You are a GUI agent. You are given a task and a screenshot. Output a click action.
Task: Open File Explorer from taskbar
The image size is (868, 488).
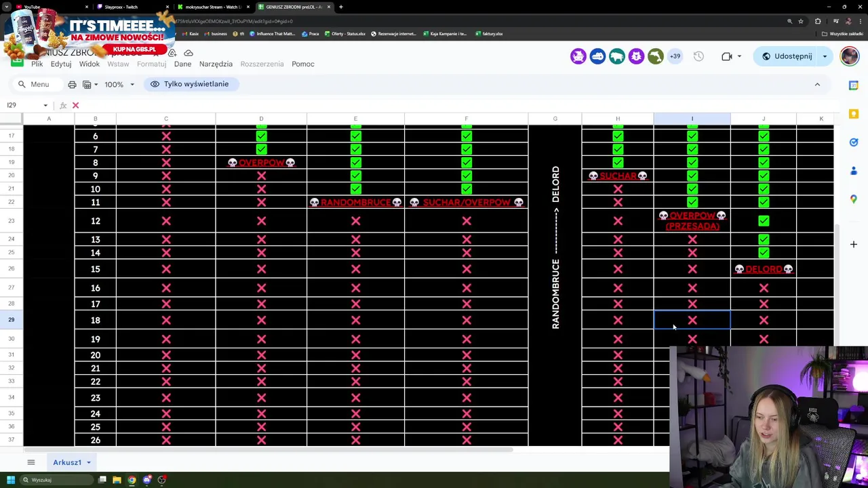click(117, 480)
